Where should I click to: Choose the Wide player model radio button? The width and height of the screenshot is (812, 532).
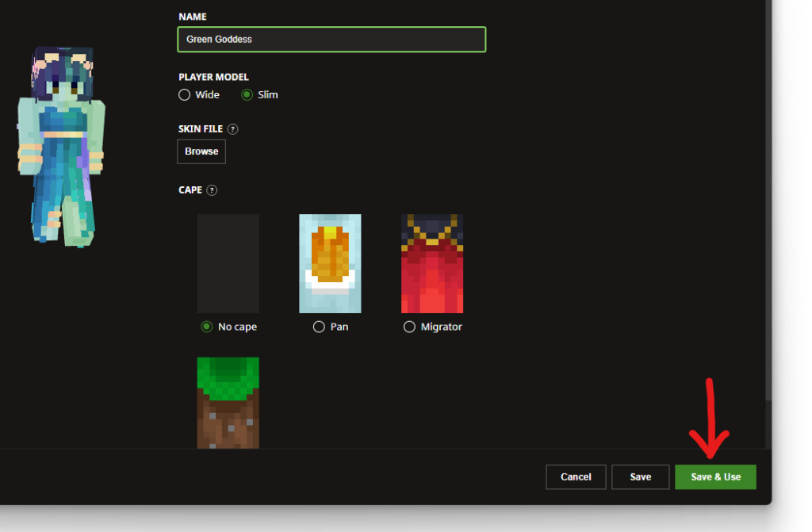pyautogui.click(x=185, y=95)
